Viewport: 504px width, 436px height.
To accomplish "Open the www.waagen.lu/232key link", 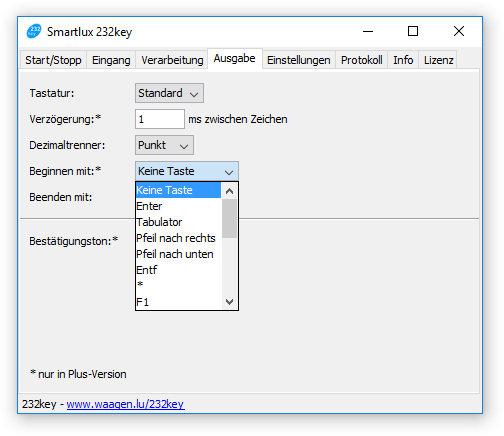I will pyautogui.click(x=125, y=404).
